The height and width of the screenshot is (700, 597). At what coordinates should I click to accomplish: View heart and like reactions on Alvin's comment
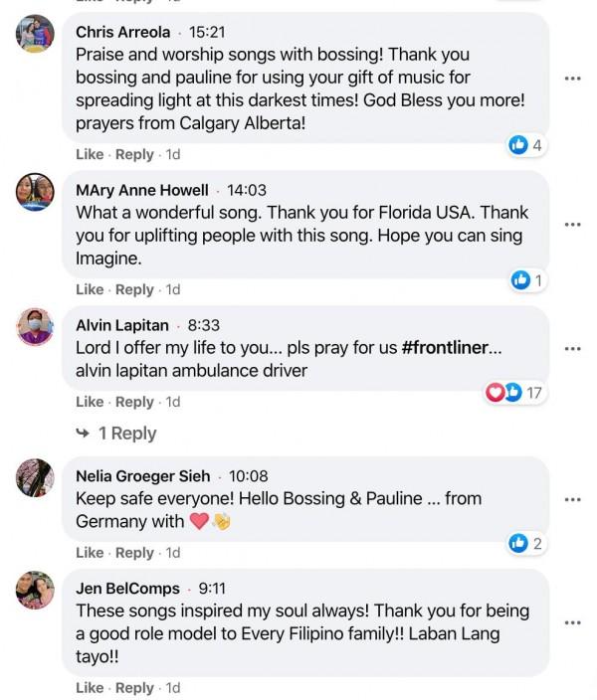[514, 393]
